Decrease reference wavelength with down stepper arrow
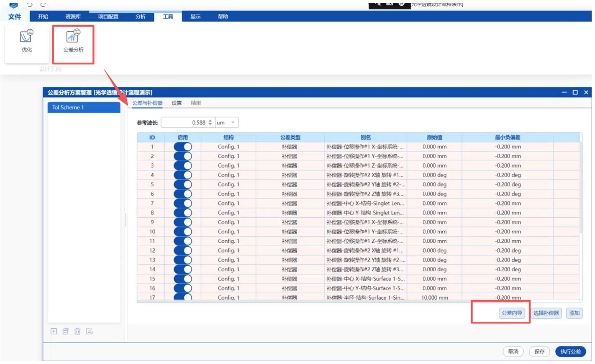This screenshot has height=364, width=595. pyautogui.click(x=210, y=125)
